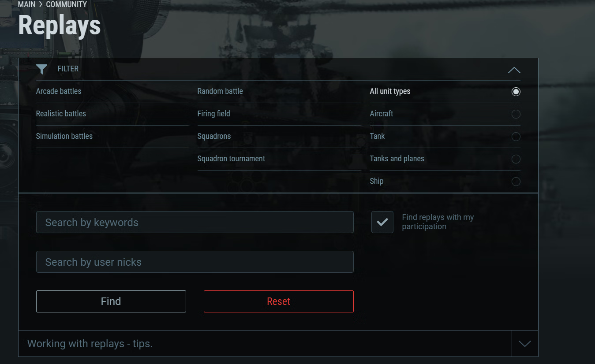Select the Aircraft radio button
The height and width of the screenshot is (364, 595).
[516, 114]
